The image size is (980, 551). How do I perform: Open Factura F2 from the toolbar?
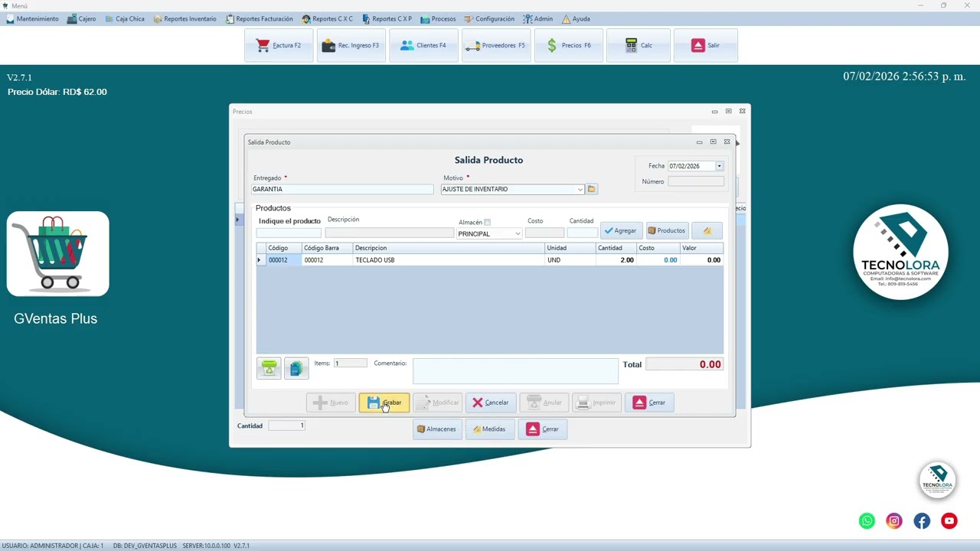[279, 45]
